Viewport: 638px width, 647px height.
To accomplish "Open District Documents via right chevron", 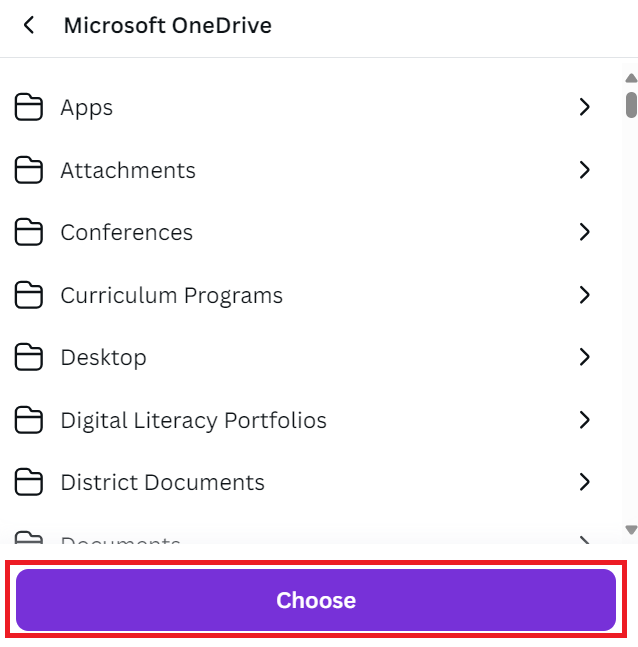I will point(584,482).
